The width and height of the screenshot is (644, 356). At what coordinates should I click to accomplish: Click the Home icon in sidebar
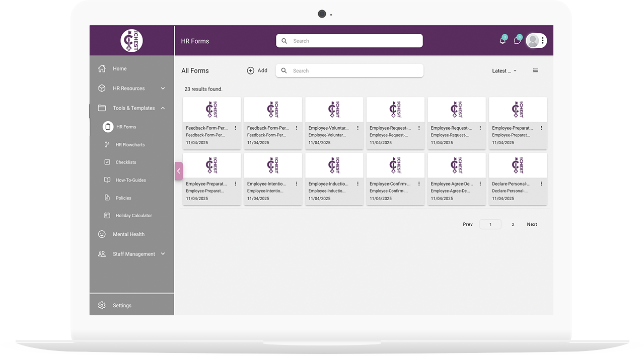pyautogui.click(x=102, y=68)
